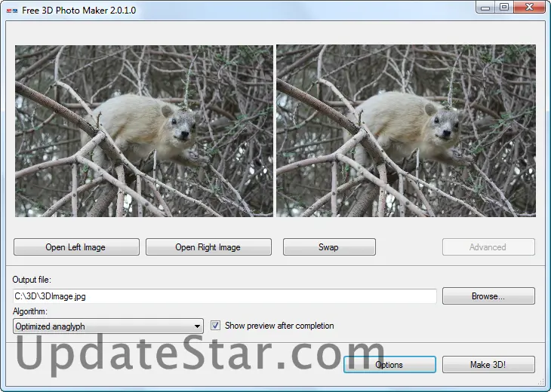Click the 'Output file:' label
This screenshot has width=551, height=392.
(x=32, y=280)
